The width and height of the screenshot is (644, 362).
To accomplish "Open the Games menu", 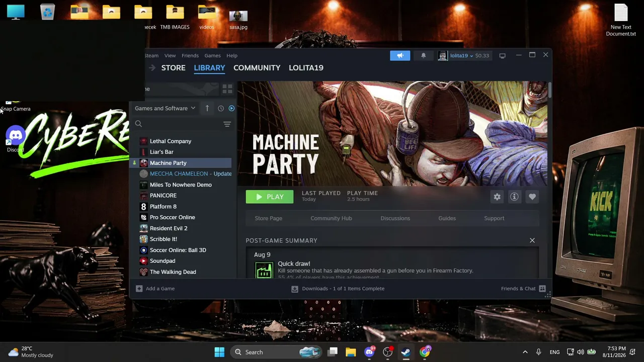I will point(212,56).
